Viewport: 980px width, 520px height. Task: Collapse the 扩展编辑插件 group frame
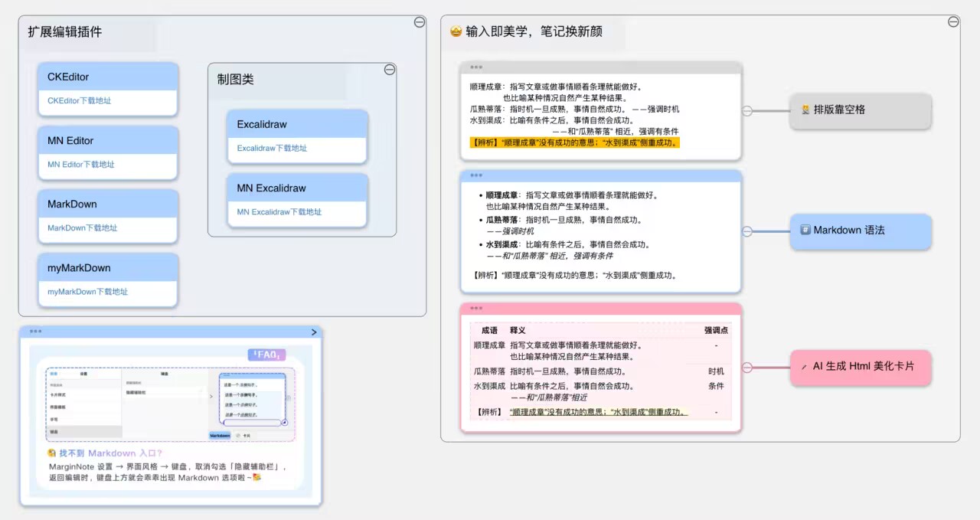coord(420,22)
